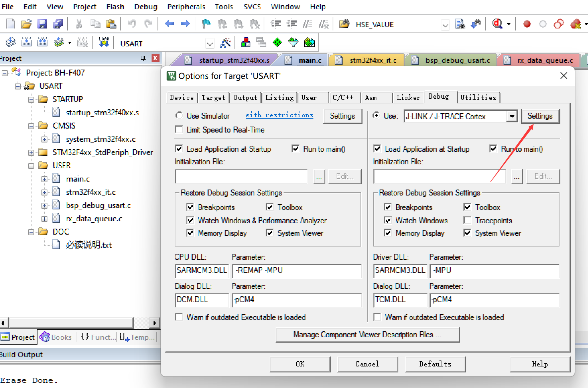Open the 'with restrictions' link
This screenshot has width=588, height=388.
[x=279, y=115]
